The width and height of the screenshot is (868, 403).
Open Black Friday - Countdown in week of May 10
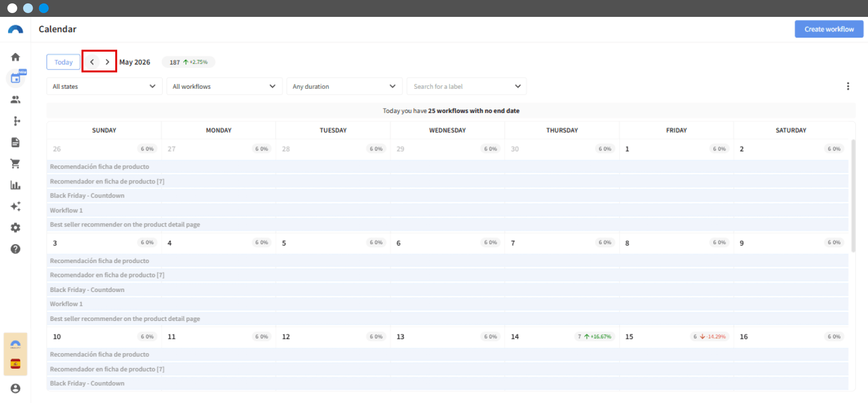tap(448, 383)
